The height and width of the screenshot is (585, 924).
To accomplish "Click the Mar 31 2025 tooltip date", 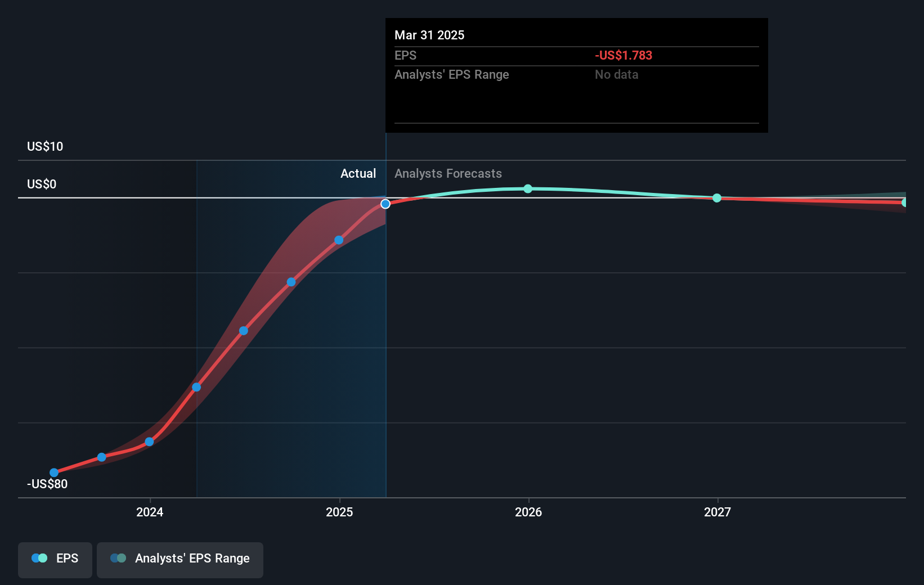I will 429,35.
